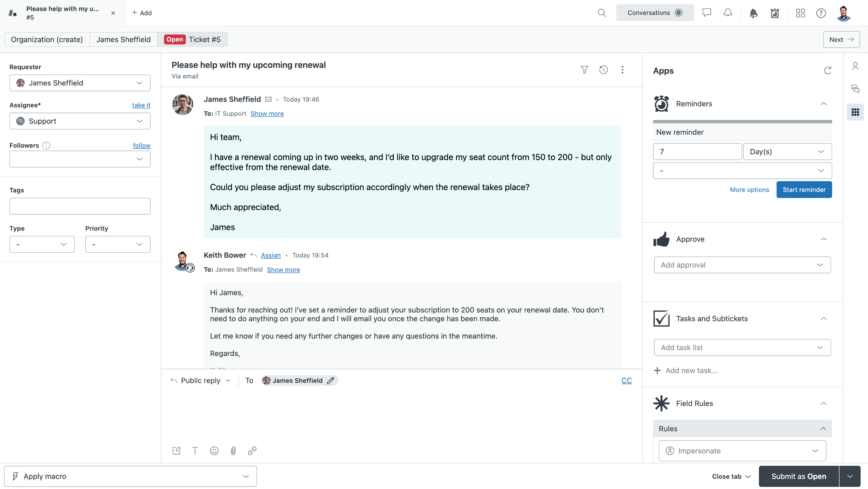Click the Tags input field
This screenshot has height=489, width=868.
(80, 206)
